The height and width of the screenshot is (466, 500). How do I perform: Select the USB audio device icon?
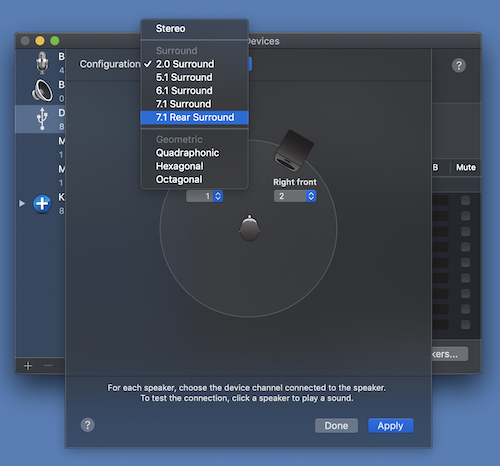(x=42, y=118)
